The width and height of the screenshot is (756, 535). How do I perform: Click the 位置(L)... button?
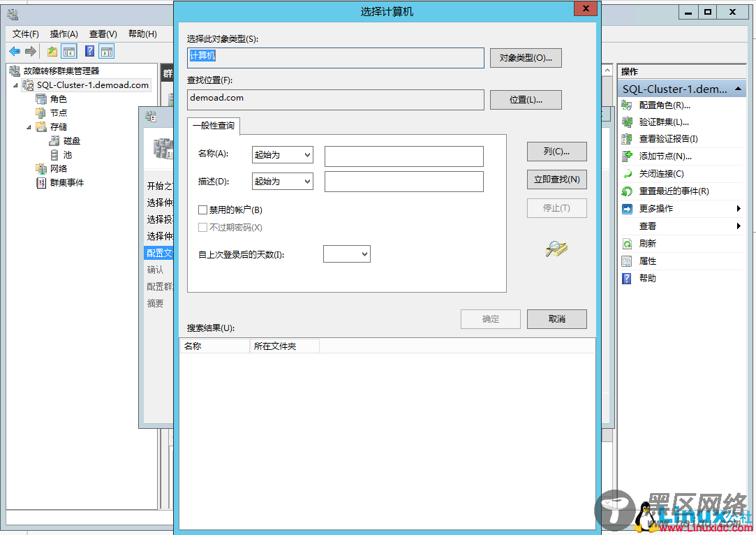pyautogui.click(x=526, y=100)
